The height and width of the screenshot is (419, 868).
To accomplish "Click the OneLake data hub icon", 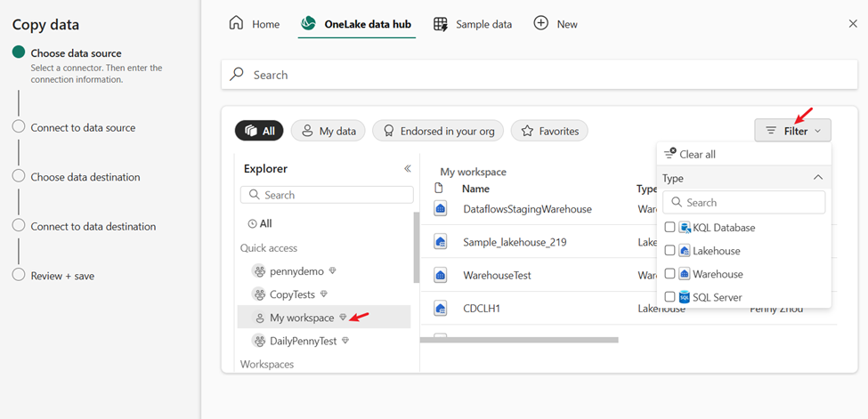I will point(308,24).
